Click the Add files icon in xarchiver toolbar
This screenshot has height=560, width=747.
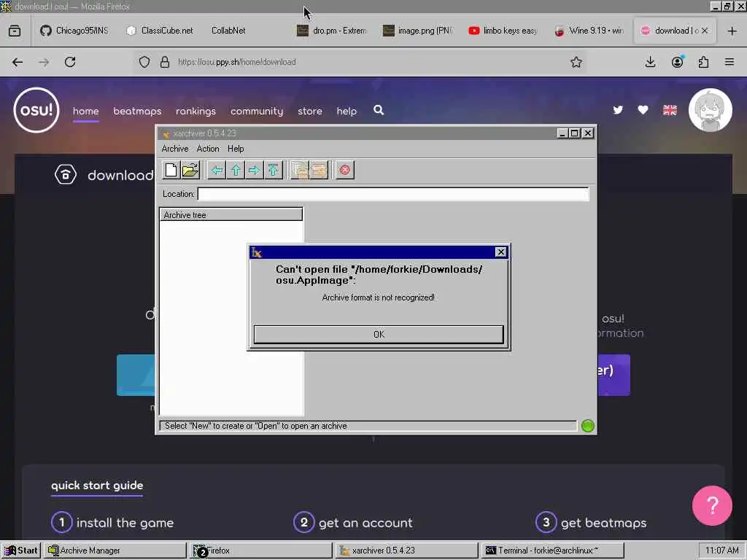tap(300, 170)
